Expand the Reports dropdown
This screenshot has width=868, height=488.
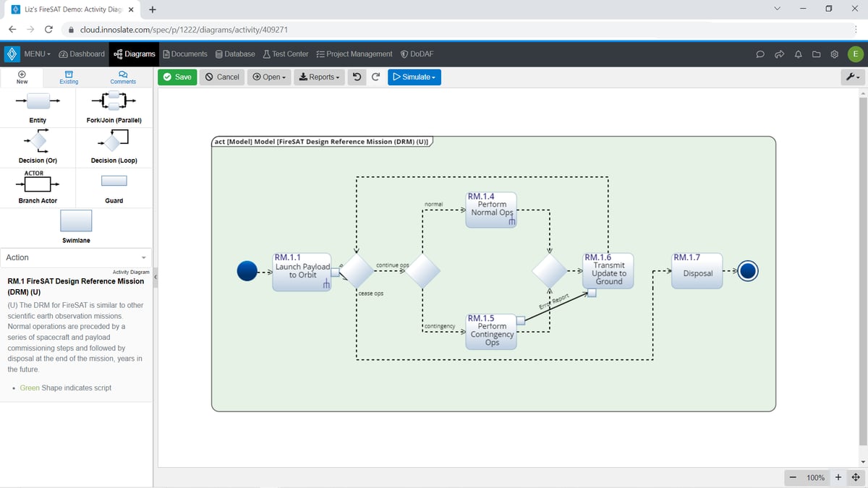click(319, 77)
